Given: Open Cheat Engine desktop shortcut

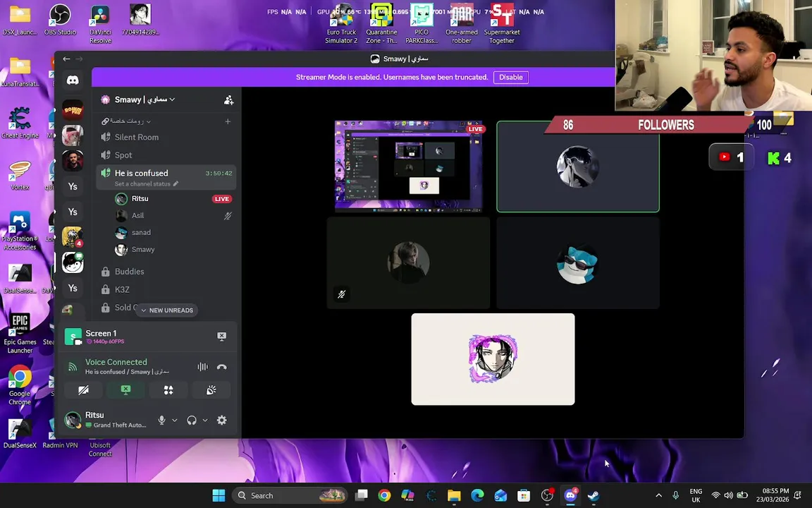Looking at the screenshot, I should (x=20, y=123).
